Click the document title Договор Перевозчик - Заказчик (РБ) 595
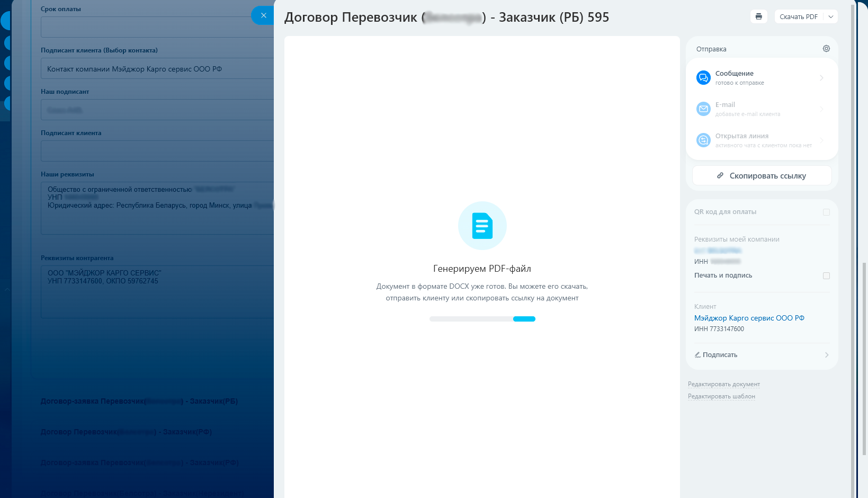The image size is (868, 498). 446,17
